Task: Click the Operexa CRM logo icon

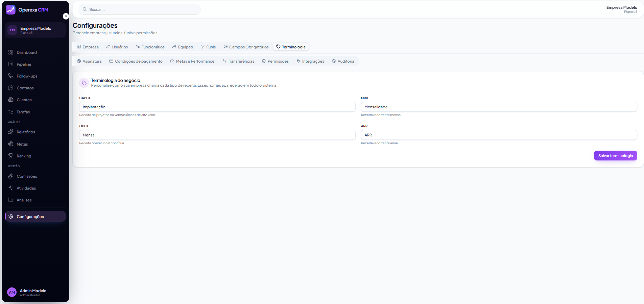Action: coord(11,9)
